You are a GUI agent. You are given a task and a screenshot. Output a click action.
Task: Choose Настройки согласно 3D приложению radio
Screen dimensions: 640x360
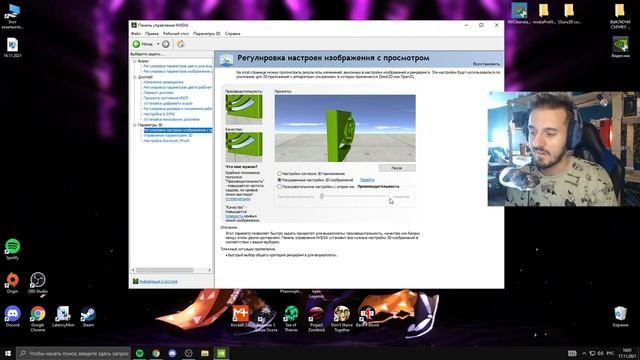click(x=280, y=173)
